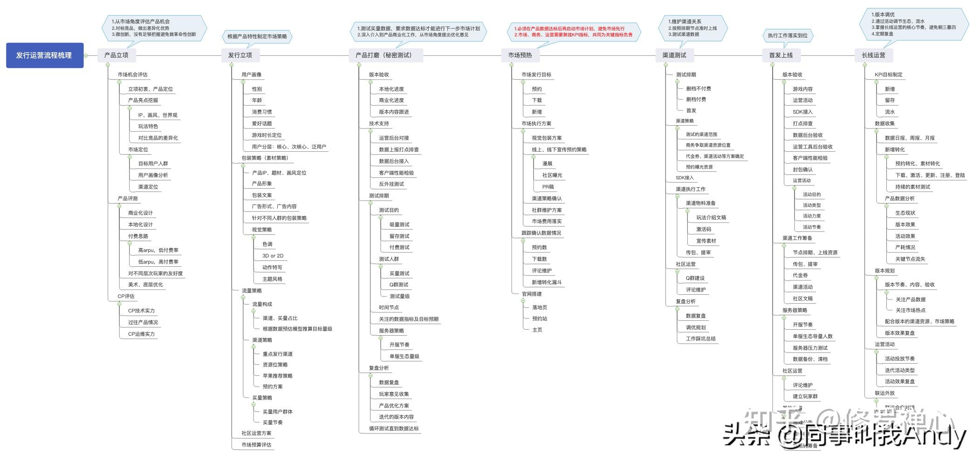
Task: Select the 循环测试直到数据达标 node
Action: [x=394, y=428]
